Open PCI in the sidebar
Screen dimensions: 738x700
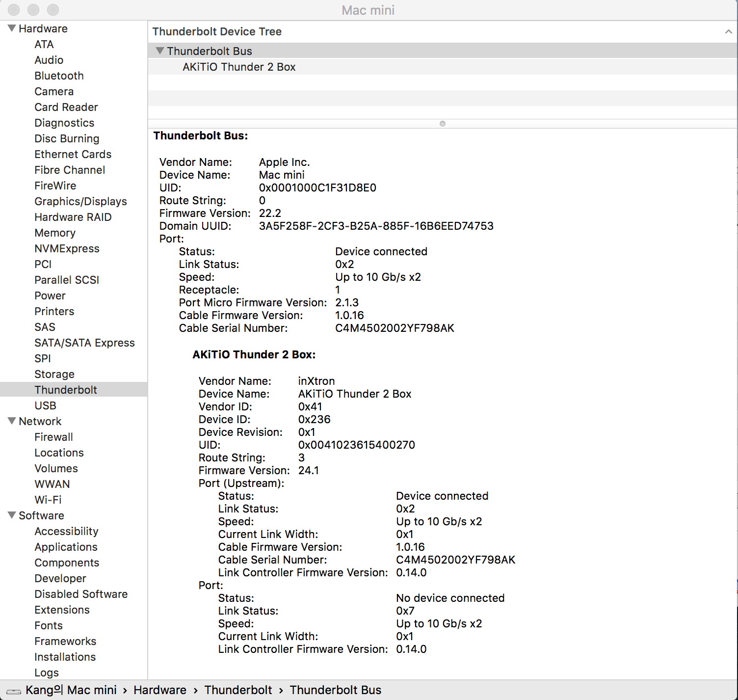click(x=43, y=264)
